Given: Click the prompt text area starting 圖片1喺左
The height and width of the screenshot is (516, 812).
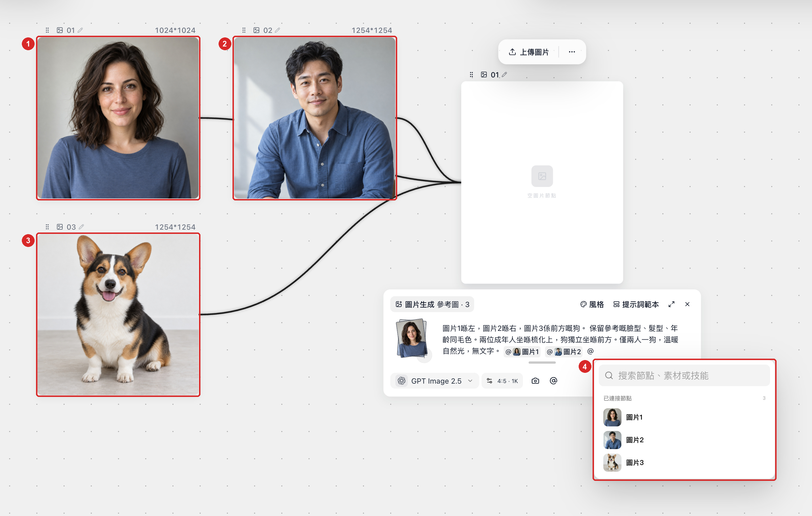Looking at the screenshot, I should pos(561,340).
